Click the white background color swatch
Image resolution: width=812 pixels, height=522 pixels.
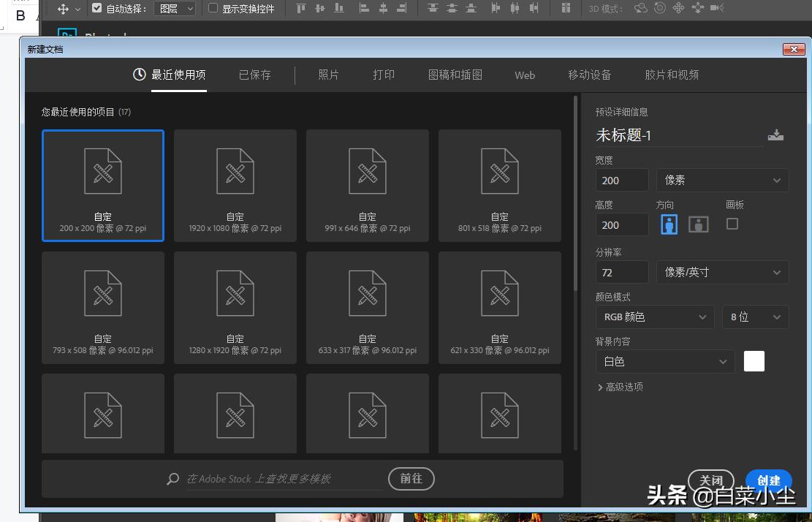coord(754,361)
